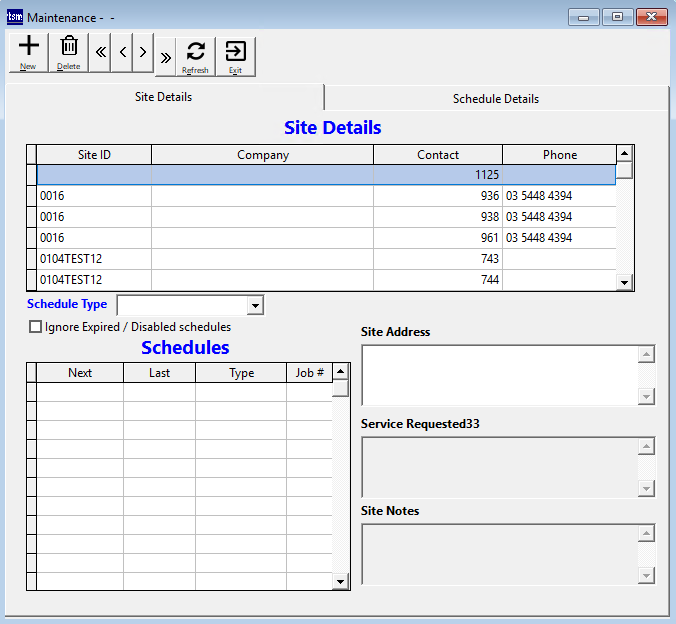Click inside the Site Address text box

pos(499,375)
